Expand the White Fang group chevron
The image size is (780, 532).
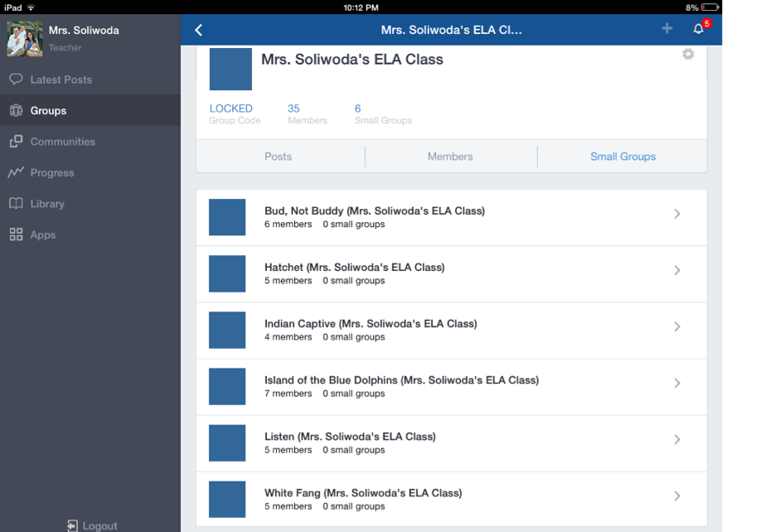(x=676, y=496)
